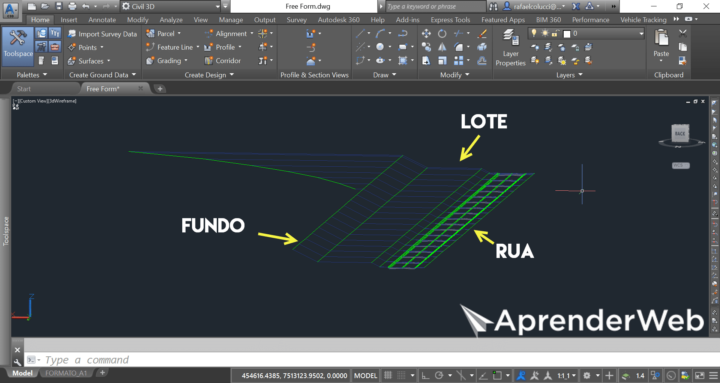Click the Corridor button
Image resolution: width=720 pixels, height=383 pixels.
[223, 61]
